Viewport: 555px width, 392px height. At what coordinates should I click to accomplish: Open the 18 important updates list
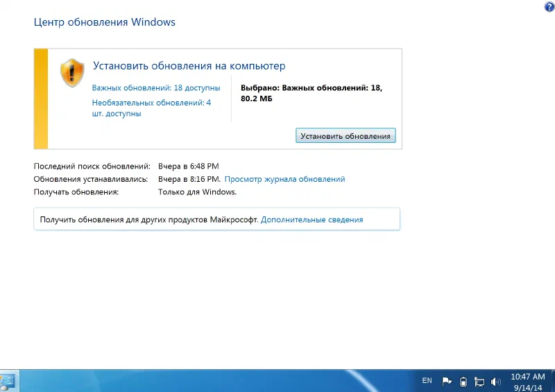pos(156,88)
